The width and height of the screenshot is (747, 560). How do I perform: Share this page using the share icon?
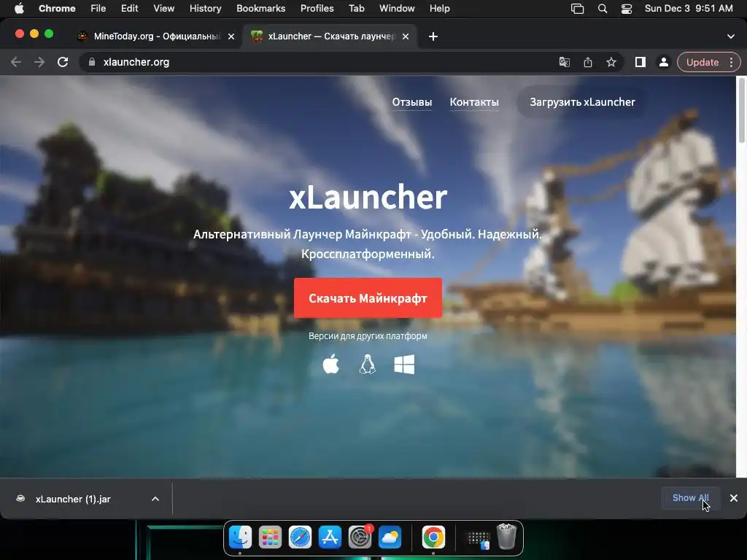pyautogui.click(x=588, y=63)
